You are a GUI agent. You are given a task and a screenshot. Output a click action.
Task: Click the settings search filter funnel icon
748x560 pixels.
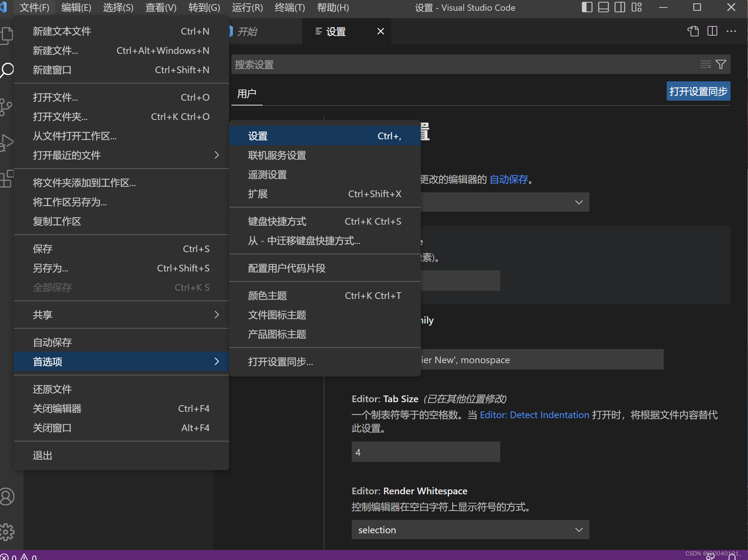click(721, 64)
